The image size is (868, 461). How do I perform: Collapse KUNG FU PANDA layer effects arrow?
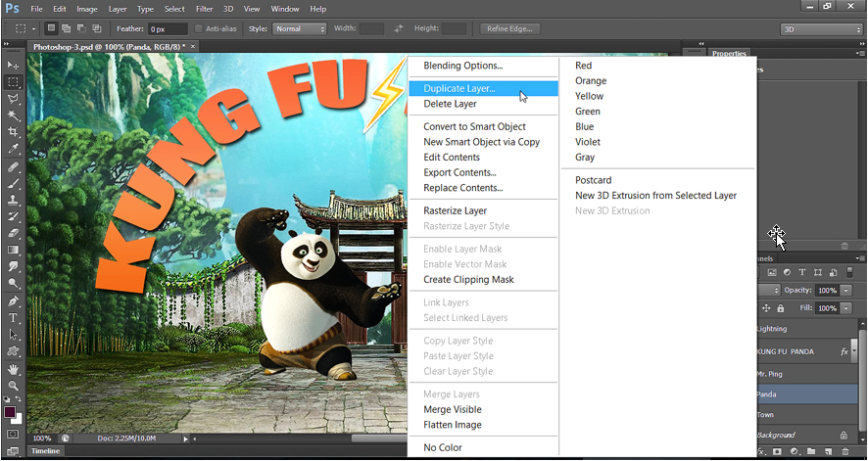[x=855, y=351]
